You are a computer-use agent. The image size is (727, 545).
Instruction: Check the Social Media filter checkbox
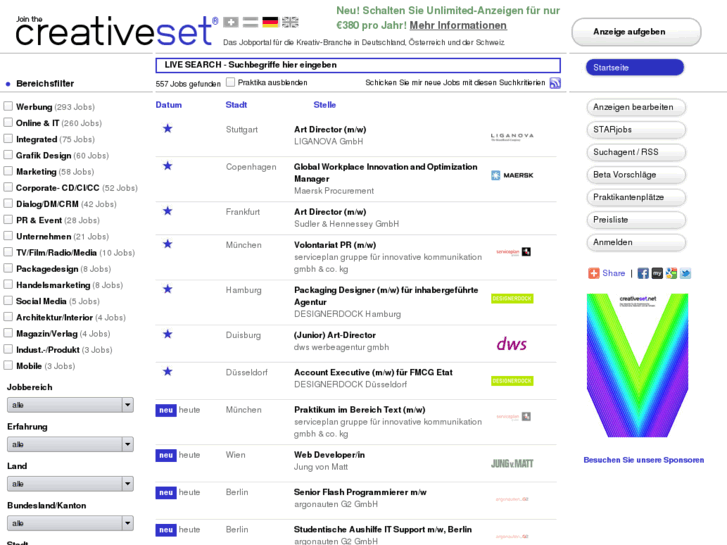(8, 301)
